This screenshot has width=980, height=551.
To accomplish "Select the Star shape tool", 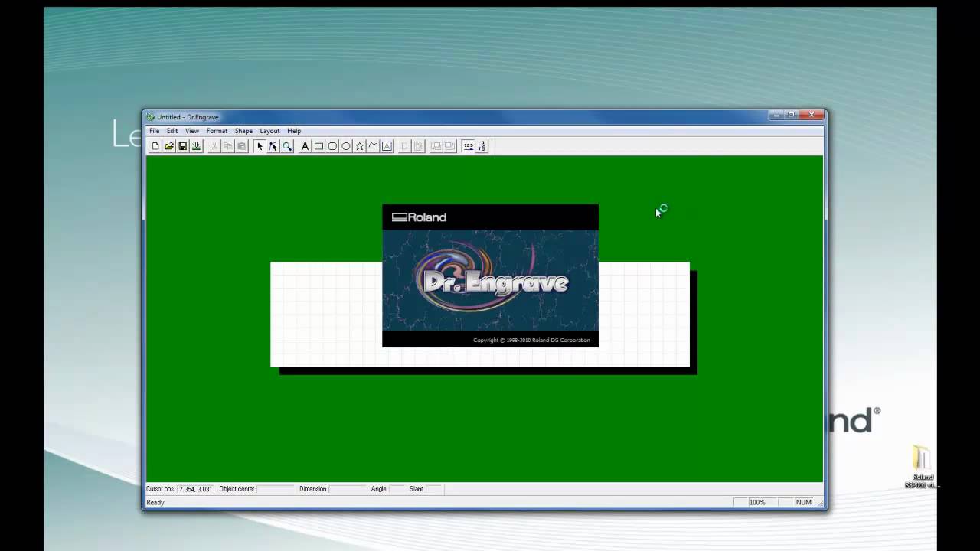I will 359,146.
